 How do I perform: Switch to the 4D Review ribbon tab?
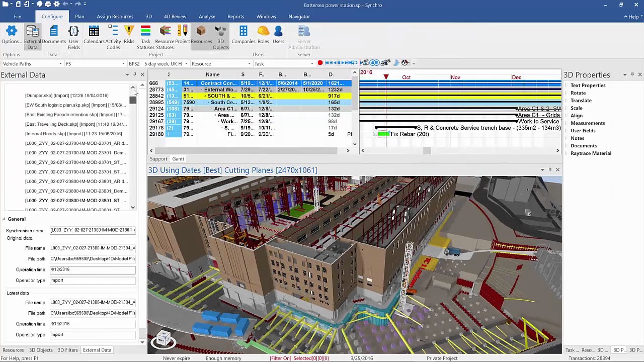click(175, 17)
